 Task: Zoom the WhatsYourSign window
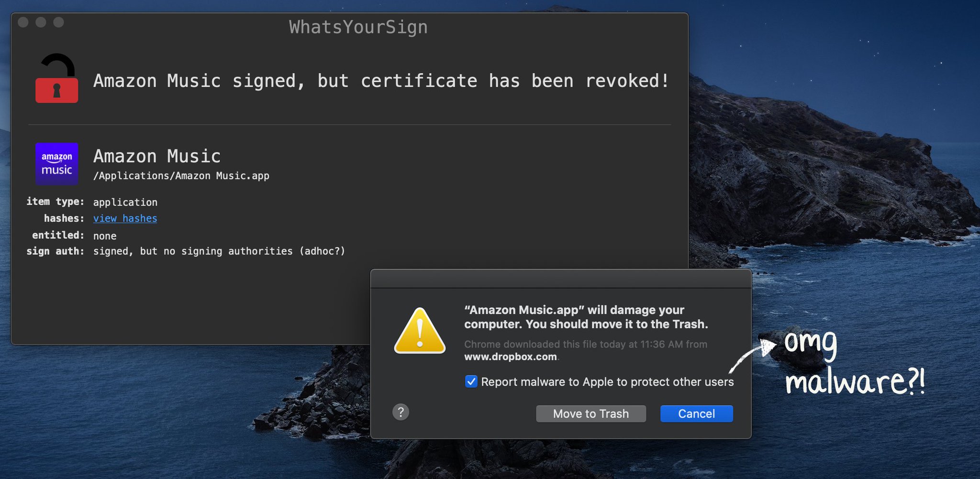[x=58, y=22]
